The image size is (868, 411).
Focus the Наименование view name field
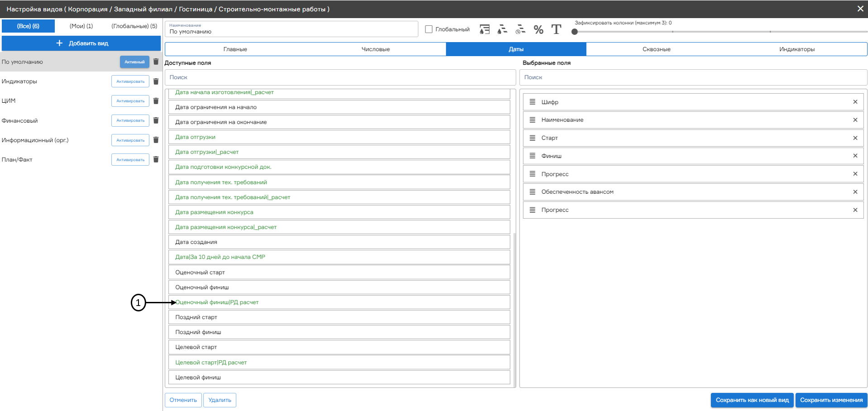coord(291,29)
